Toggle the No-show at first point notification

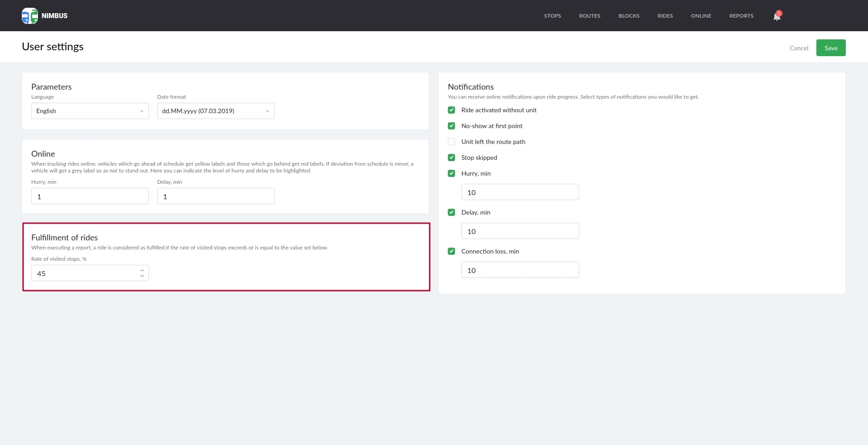pos(451,126)
